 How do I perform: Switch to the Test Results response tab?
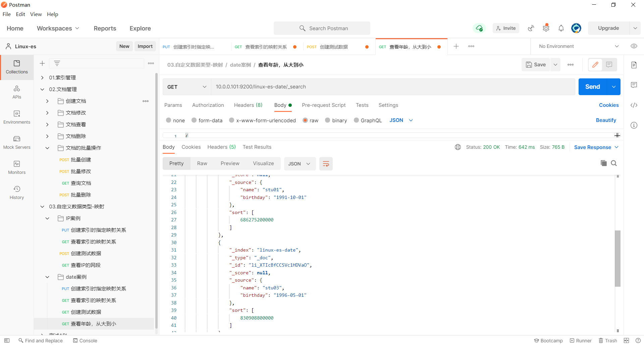pyautogui.click(x=257, y=147)
